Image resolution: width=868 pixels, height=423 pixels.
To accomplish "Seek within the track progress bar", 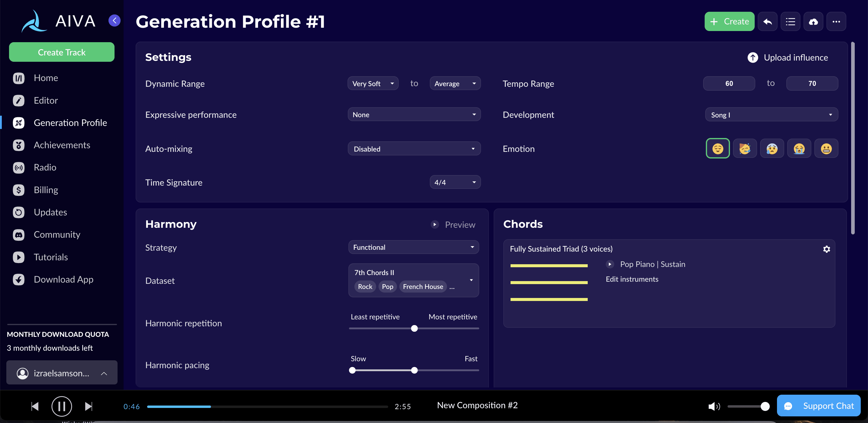I will pos(267,406).
